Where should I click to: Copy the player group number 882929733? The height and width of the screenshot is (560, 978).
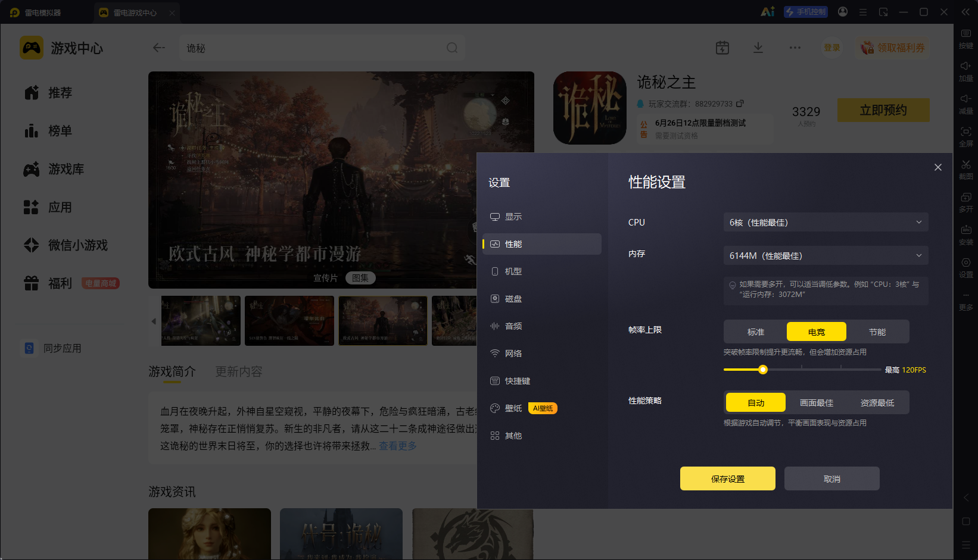click(740, 104)
